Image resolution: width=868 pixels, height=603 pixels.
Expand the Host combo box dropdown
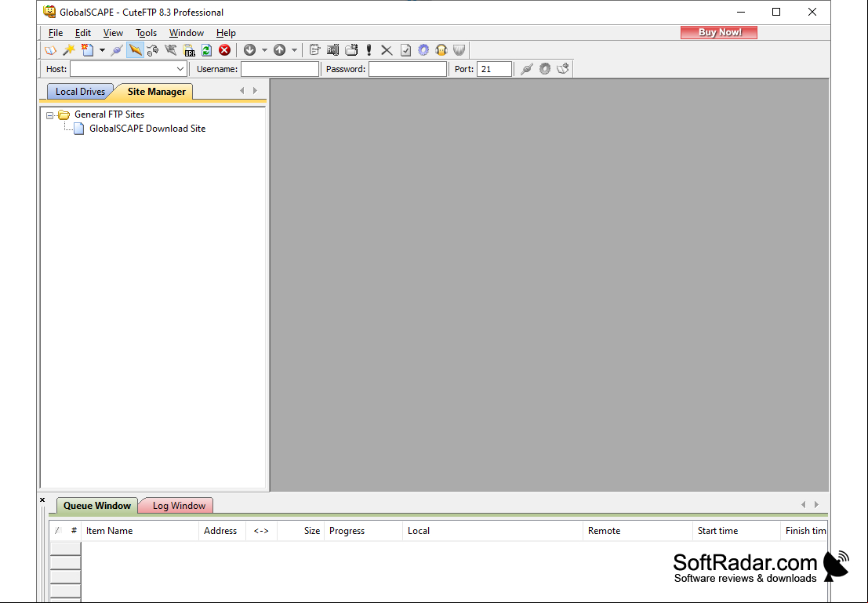pos(180,69)
